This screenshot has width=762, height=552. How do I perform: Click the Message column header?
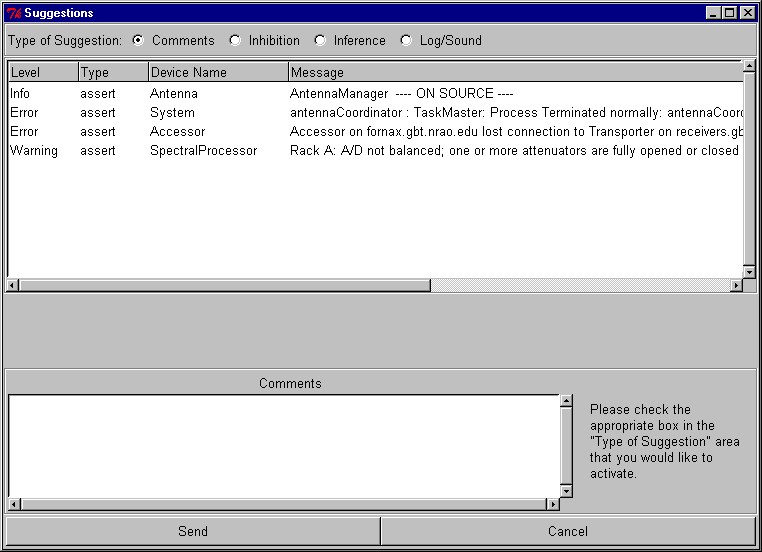pyautogui.click(x=515, y=72)
